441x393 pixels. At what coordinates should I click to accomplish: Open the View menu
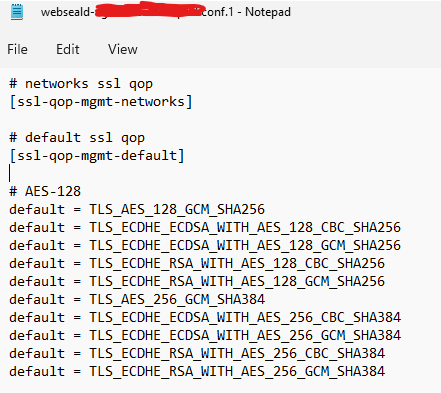123,49
